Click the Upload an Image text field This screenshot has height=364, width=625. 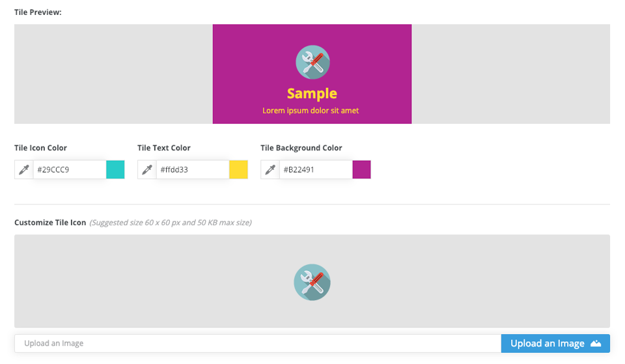click(x=258, y=343)
